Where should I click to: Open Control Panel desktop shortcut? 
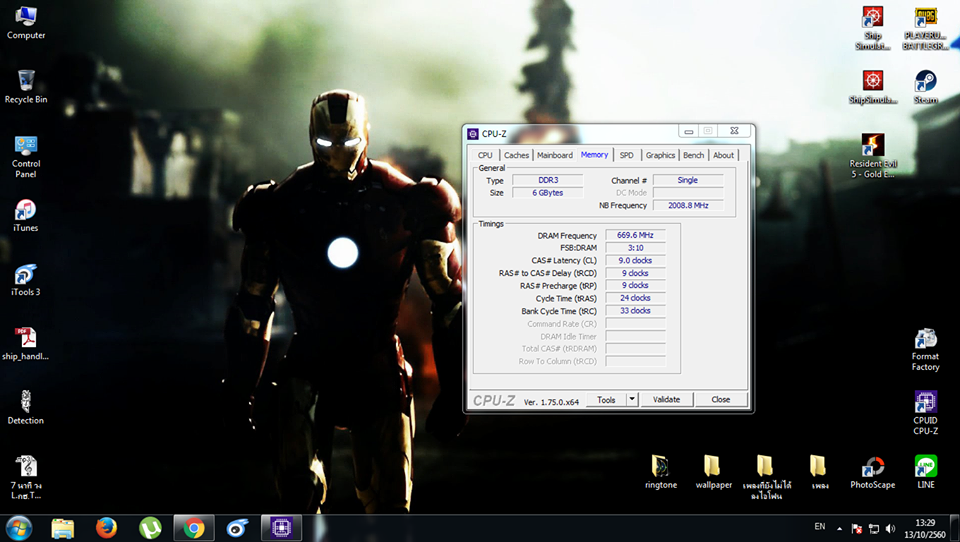[26, 157]
